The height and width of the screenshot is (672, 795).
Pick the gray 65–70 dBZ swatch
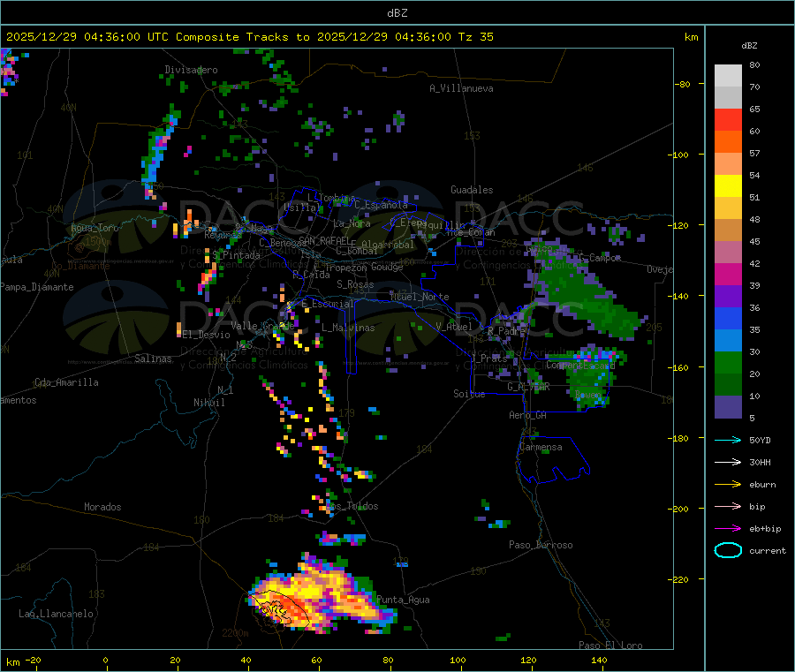(x=728, y=98)
